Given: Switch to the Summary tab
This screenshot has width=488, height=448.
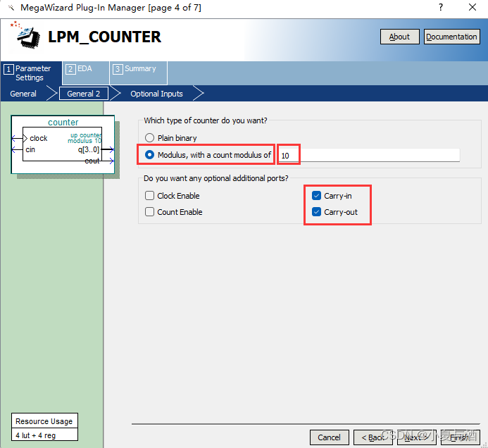Looking at the screenshot, I should pos(139,73).
